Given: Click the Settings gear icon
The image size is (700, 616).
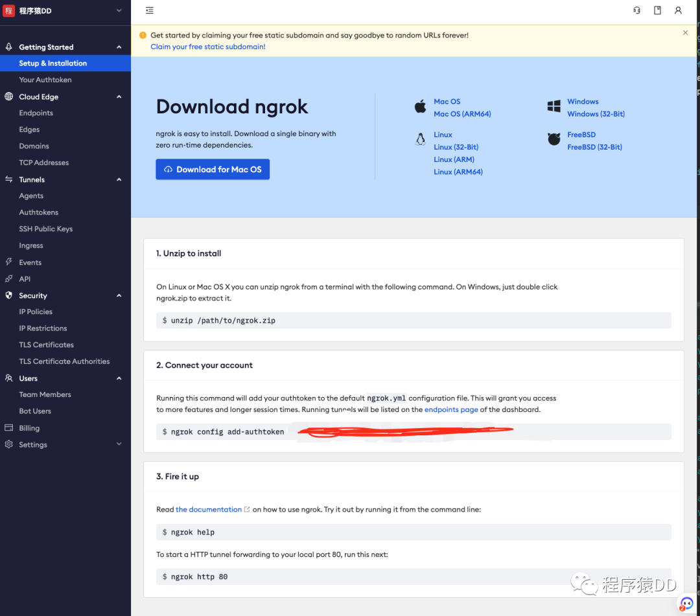Looking at the screenshot, I should pos(8,444).
